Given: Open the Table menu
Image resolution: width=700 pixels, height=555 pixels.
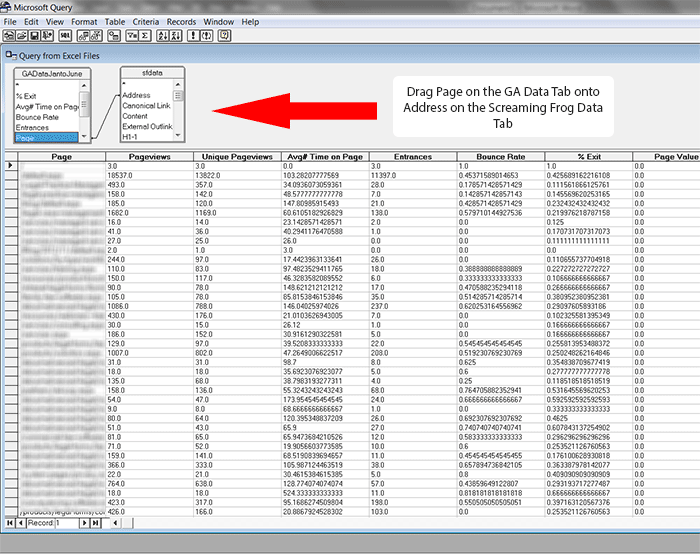Looking at the screenshot, I should tap(115, 21).
